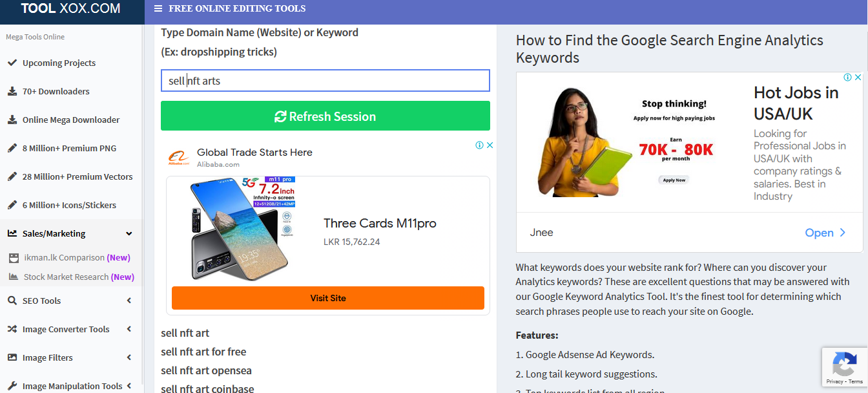Viewport: 868px width, 393px height.
Task: Select the suggestion 'sell nft art'
Action: [x=185, y=333]
